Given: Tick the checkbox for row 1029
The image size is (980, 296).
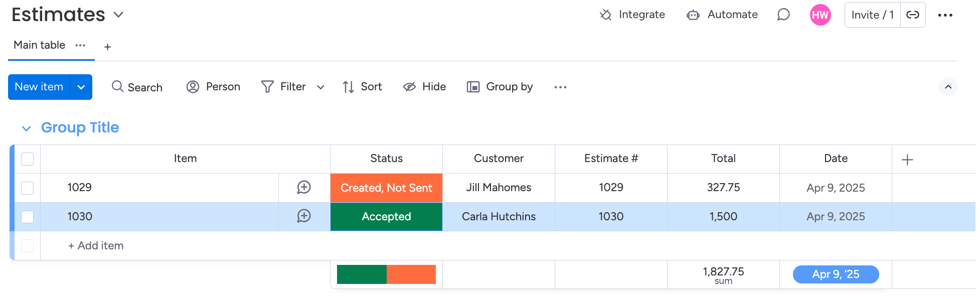Looking at the screenshot, I should click(28, 188).
